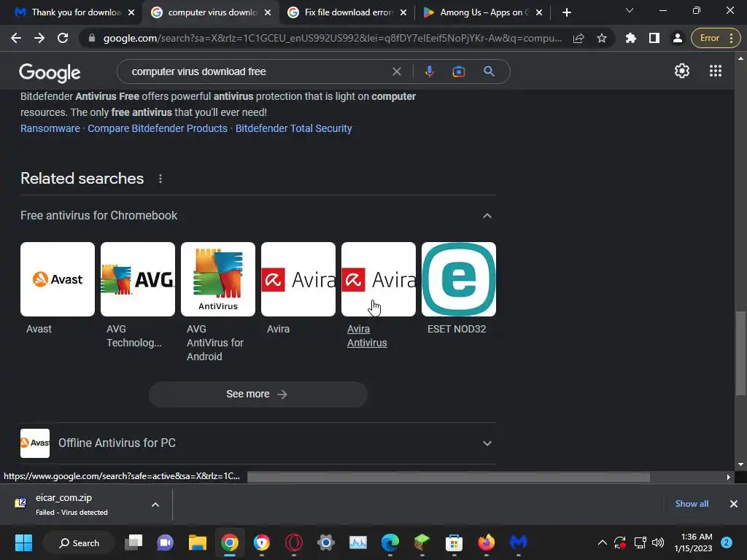Switch to Thank you for download tab
Image resolution: width=747 pixels, height=560 pixels.
69,12
